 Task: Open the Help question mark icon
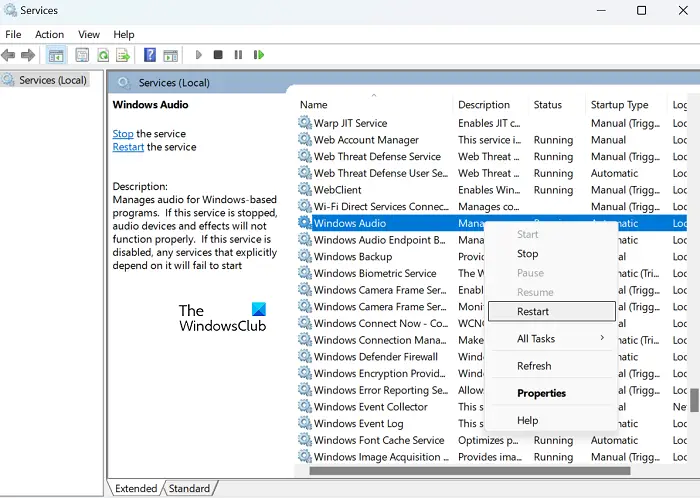click(x=150, y=55)
